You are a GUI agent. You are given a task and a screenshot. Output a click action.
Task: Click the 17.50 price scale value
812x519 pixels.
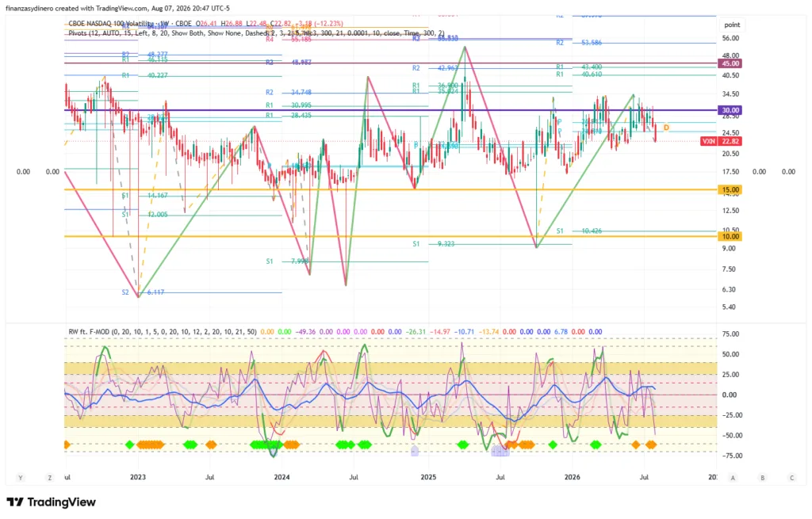[730, 172]
